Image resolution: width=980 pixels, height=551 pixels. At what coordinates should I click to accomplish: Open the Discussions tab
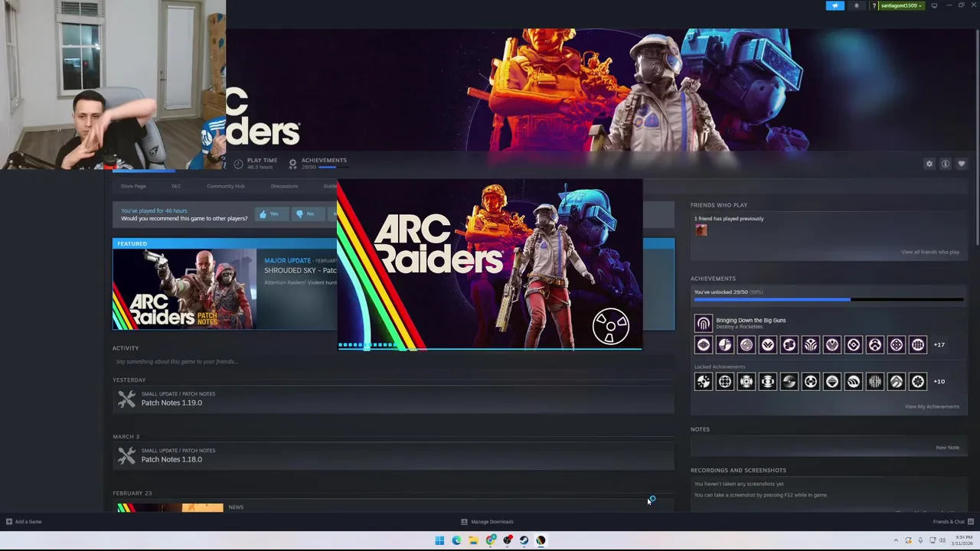tap(284, 186)
